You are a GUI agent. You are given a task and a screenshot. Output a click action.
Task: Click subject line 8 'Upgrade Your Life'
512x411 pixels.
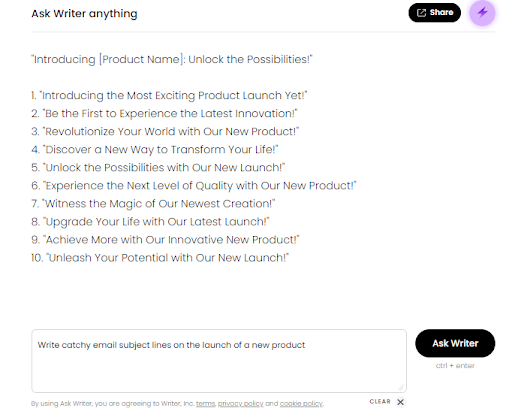coord(150,222)
